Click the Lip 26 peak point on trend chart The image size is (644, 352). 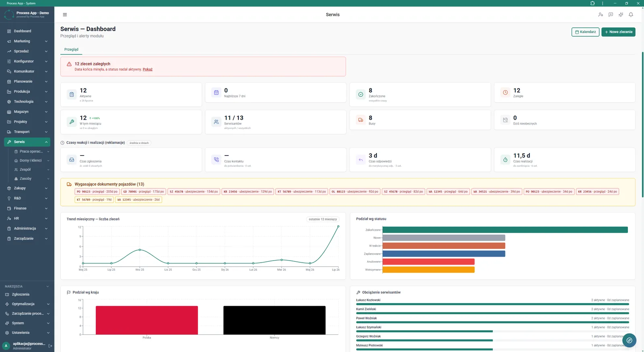[x=338, y=226]
